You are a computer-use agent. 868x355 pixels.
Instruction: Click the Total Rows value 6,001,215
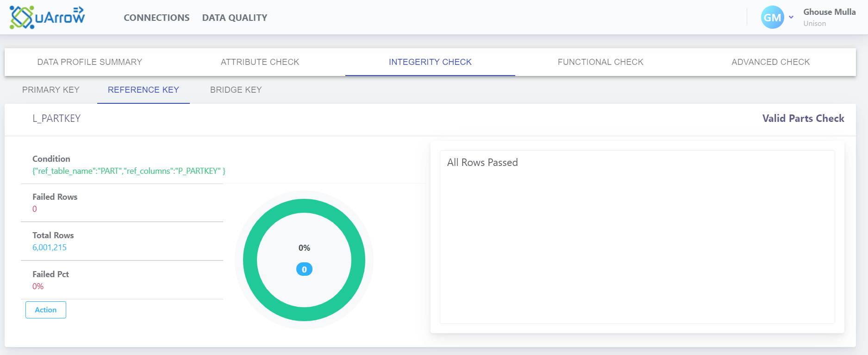tap(50, 247)
